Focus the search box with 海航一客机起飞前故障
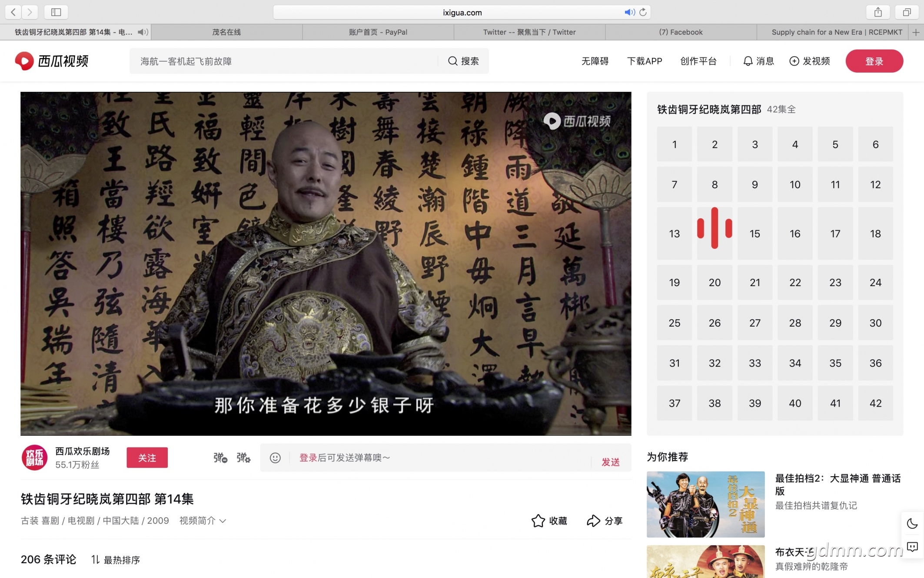The image size is (924, 578). pos(283,61)
